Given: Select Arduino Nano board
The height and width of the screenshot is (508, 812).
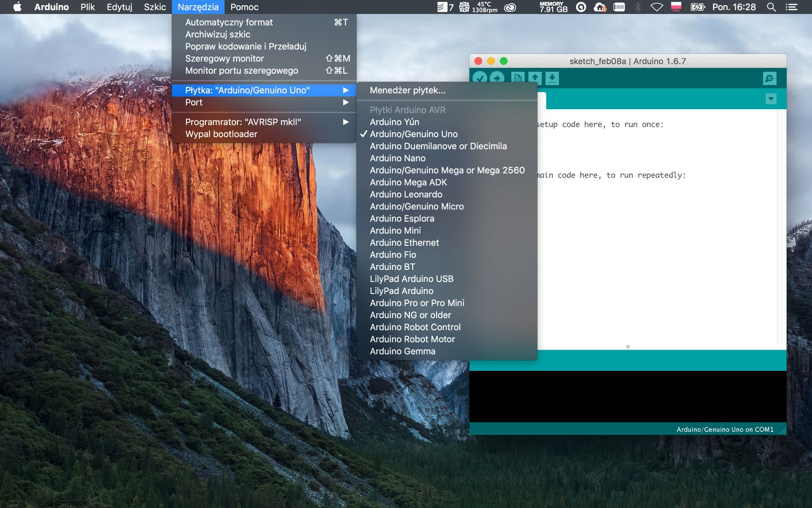Looking at the screenshot, I should pos(447,158).
